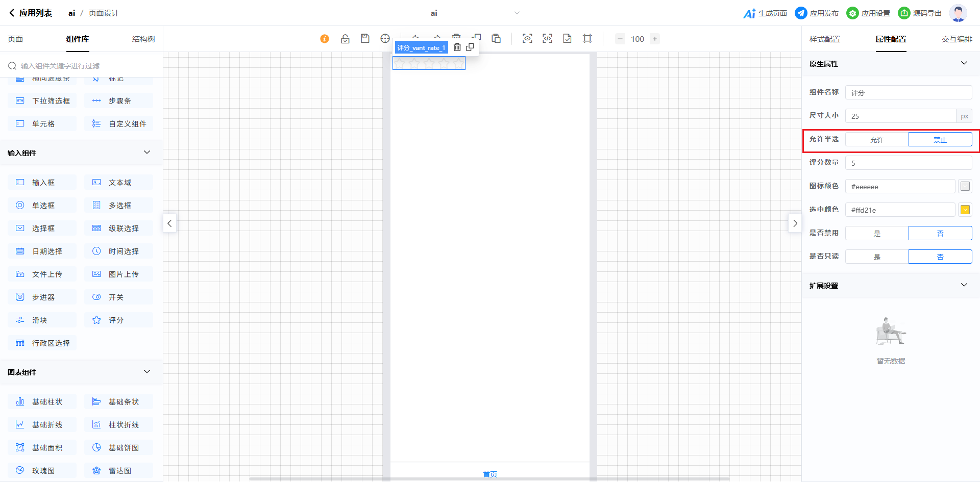The height and width of the screenshot is (482, 980).
Task: Switch to the 结构树 tab
Action: coord(143,39)
